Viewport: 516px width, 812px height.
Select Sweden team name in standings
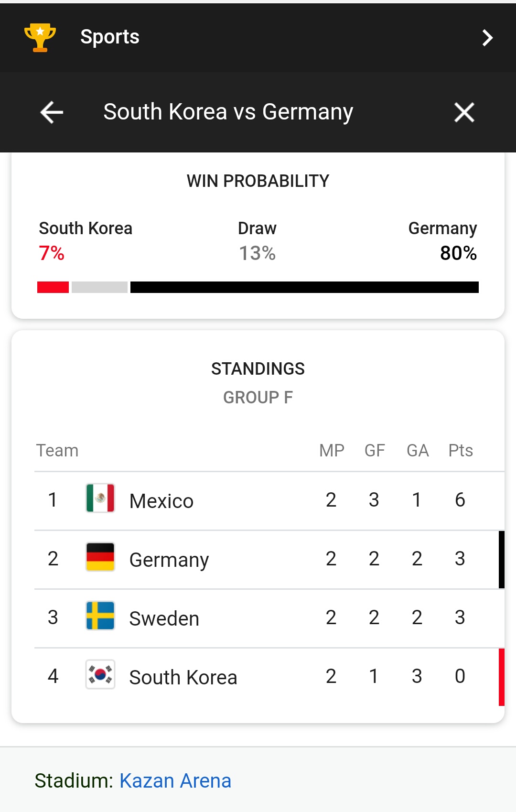tap(164, 618)
